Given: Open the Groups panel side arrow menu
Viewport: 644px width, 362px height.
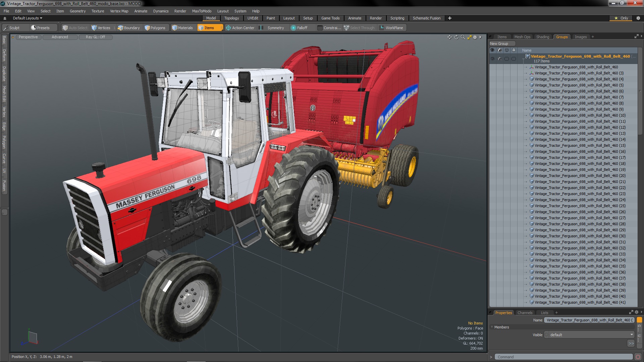Looking at the screenshot, I should tap(641, 36).
